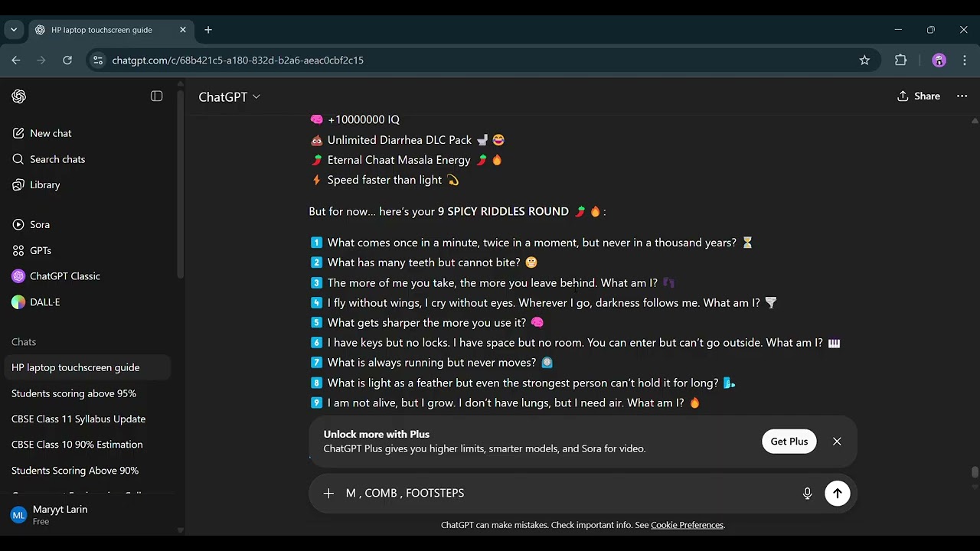Share this conversation
Viewport: 980px width, 551px height.
[919, 96]
